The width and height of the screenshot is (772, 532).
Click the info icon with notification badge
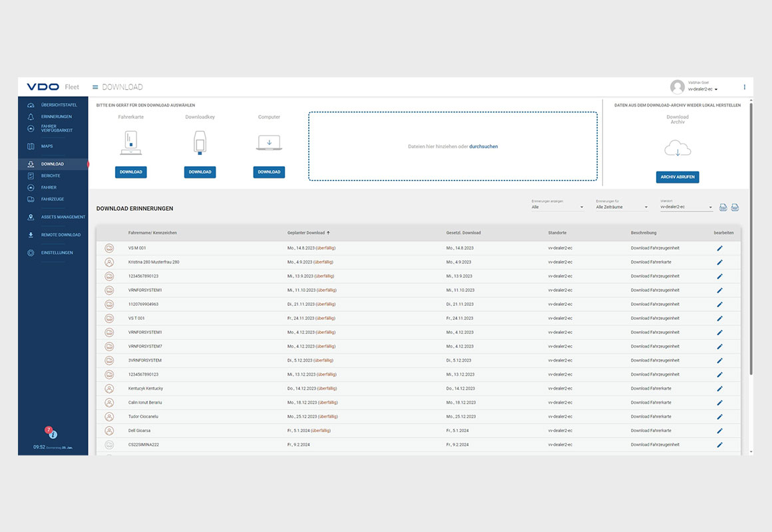53,434
